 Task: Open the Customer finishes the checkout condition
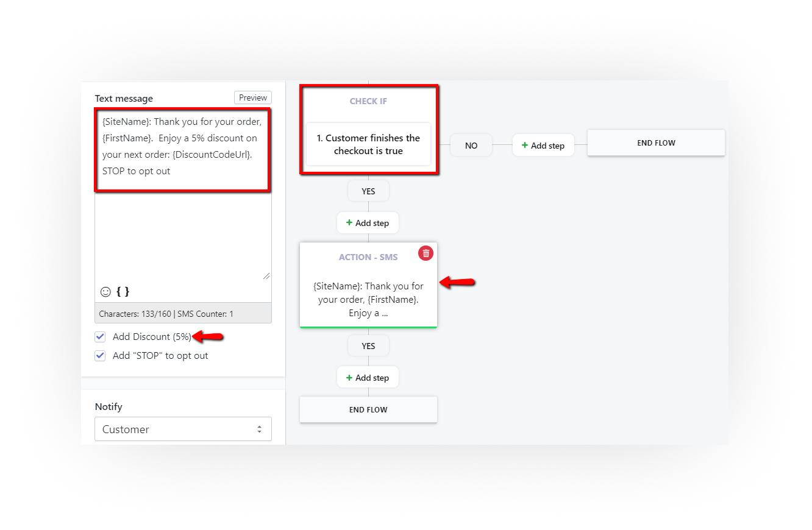click(368, 144)
